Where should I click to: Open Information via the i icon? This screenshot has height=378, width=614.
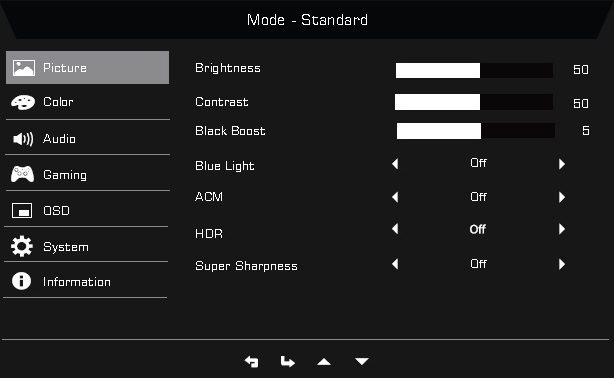[21, 281]
